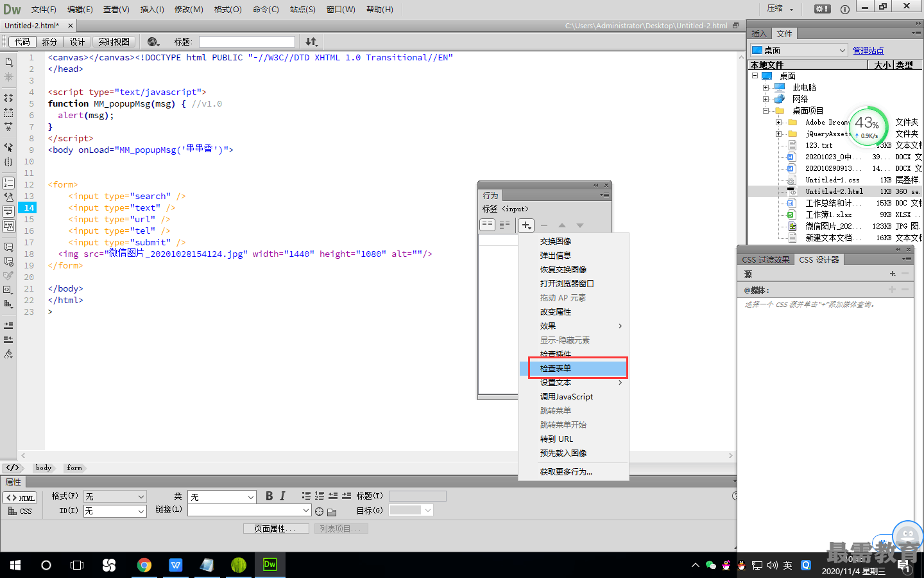Switch to 设计 design view

click(x=78, y=42)
